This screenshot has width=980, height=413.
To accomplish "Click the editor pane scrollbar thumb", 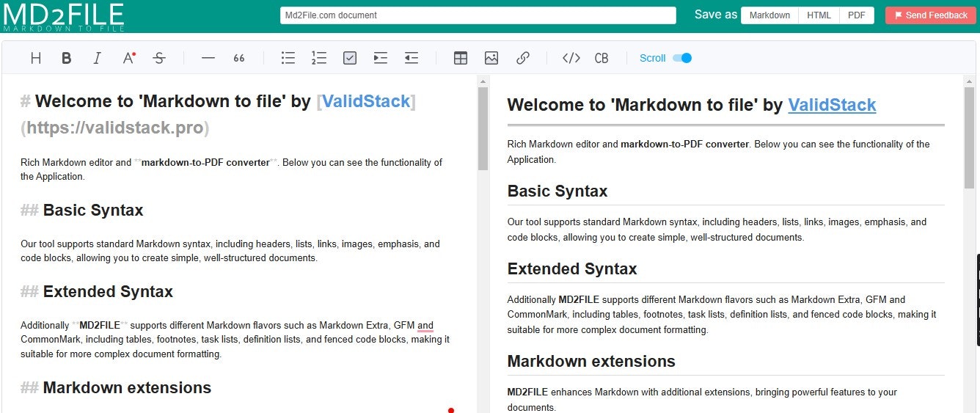I will tap(483, 128).
